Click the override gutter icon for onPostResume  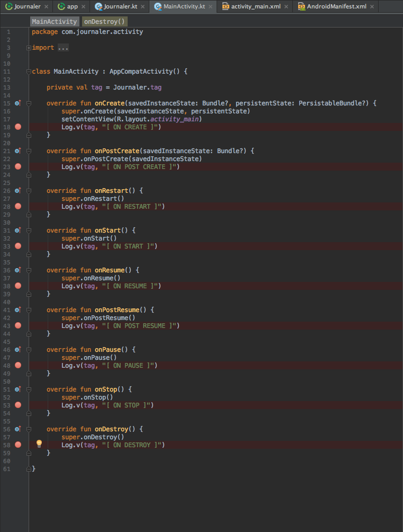coord(17,310)
